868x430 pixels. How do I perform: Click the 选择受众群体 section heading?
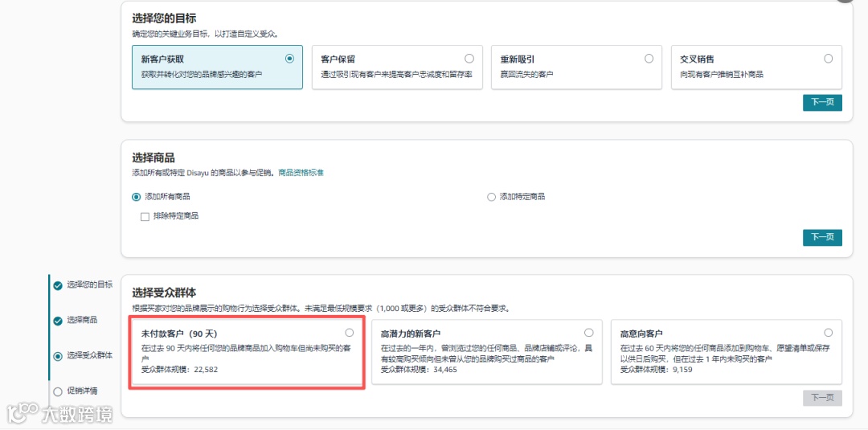click(164, 293)
